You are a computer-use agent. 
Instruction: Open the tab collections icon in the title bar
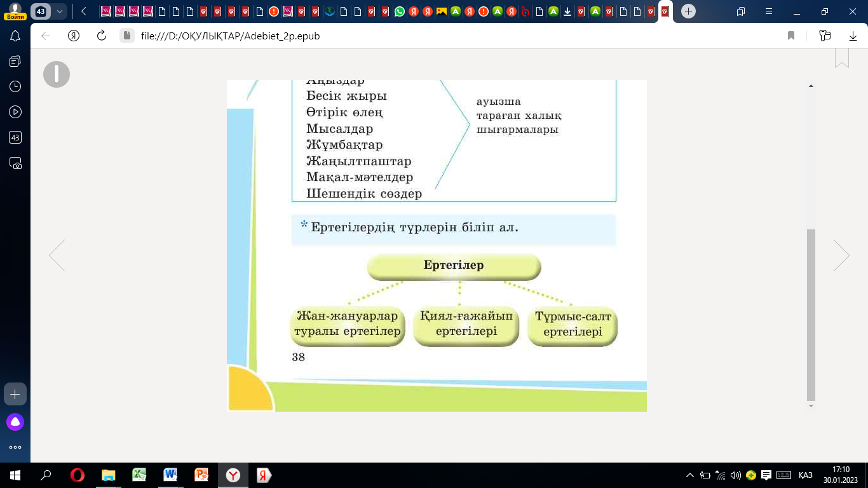tap(741, 11)
